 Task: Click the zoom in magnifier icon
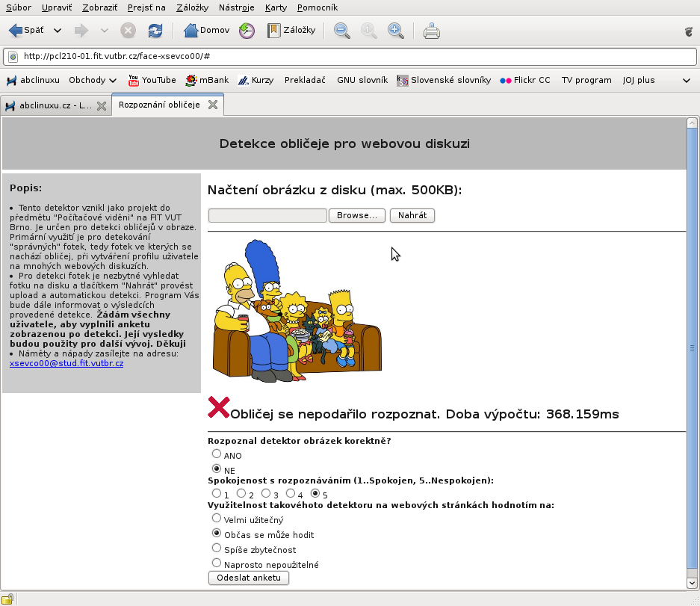pyautogui.click(x=395, y=31)
